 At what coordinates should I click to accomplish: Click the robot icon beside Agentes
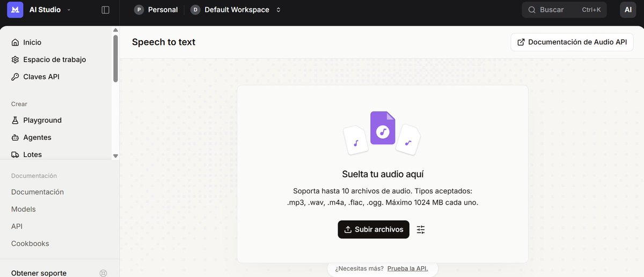click(15, 137)
